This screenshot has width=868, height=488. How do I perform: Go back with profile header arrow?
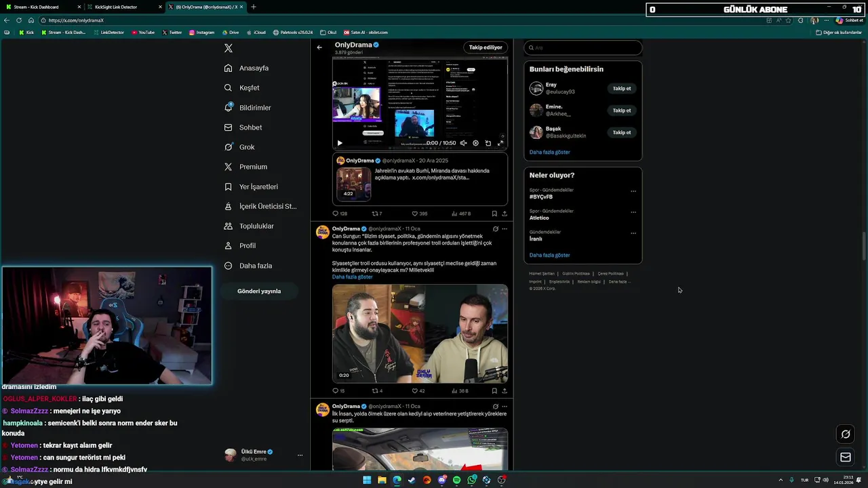click(x=319, y=47)
